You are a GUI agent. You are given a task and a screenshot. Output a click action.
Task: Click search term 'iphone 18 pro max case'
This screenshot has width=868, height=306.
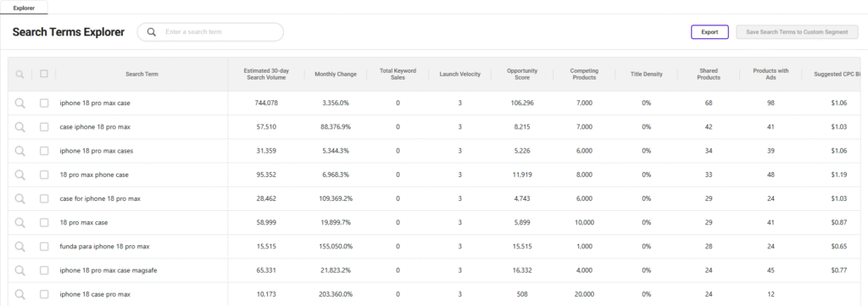pos(95,103)
